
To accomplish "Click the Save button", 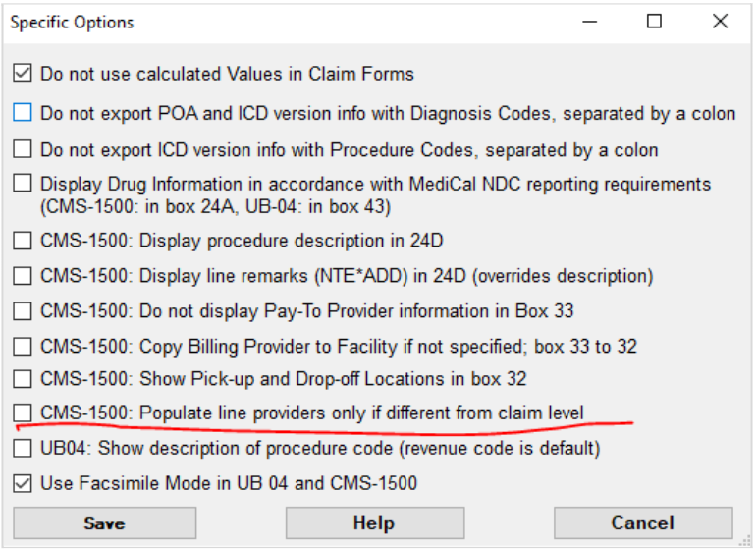I will click(105, 522).
